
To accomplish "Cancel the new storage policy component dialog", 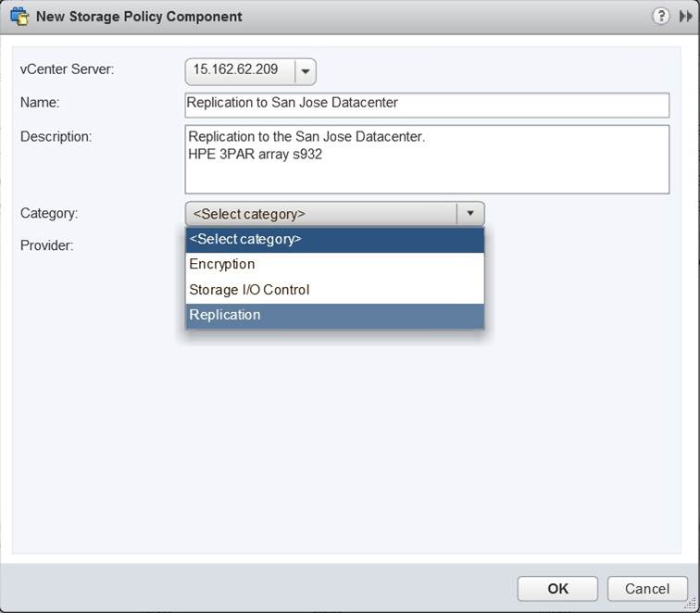I will click(x=647, y=588).
